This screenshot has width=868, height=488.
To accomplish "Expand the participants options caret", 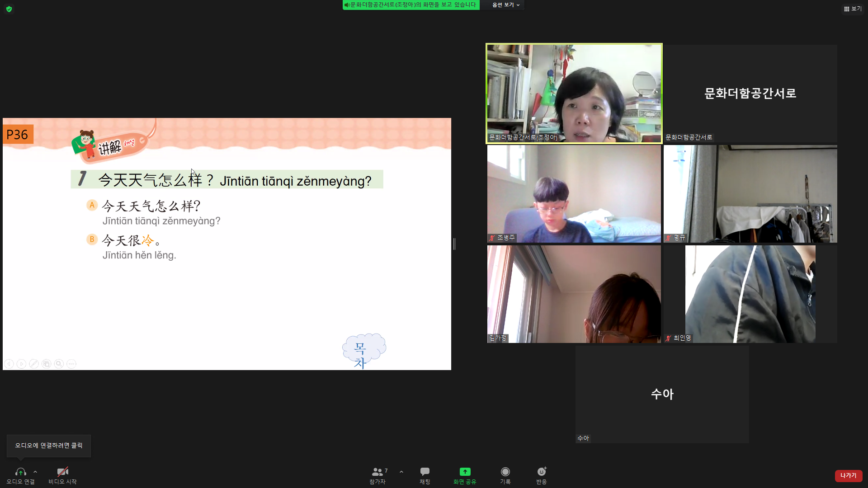I will (401, 472).
